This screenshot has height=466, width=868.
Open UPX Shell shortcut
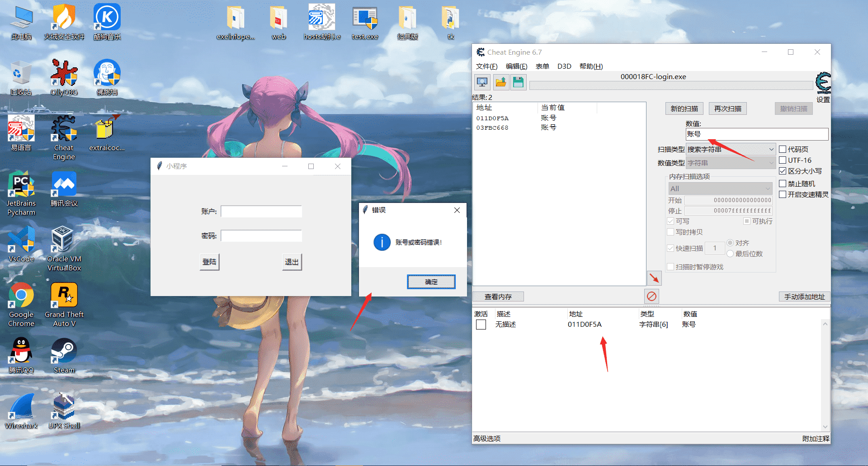[x=64, y=412]
